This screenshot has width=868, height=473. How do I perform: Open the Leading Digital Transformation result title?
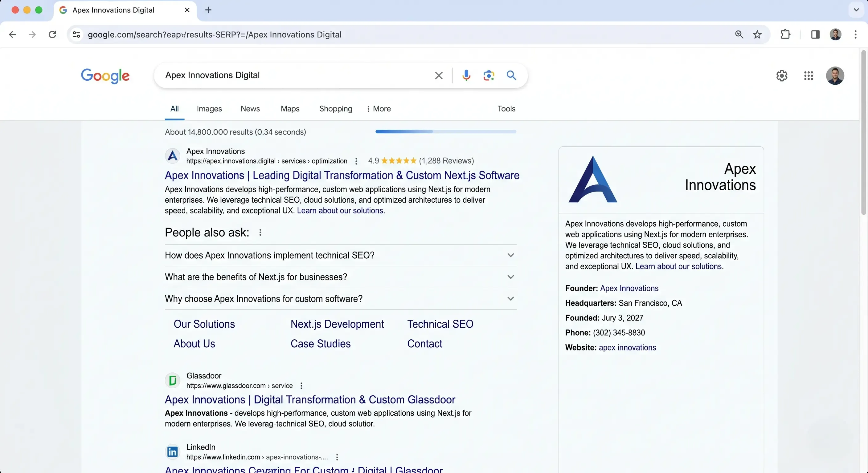[342, 176]
